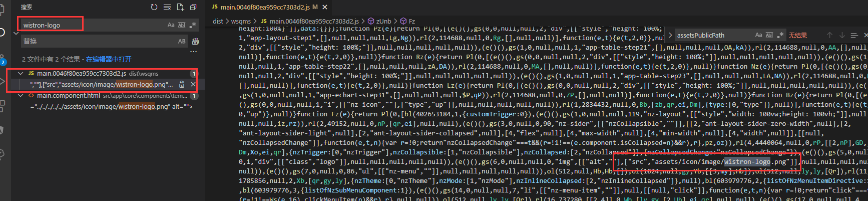Collapse main.0046f80ea959cc7303d2.js result group
868x201 pixels.
coord(21,73)
